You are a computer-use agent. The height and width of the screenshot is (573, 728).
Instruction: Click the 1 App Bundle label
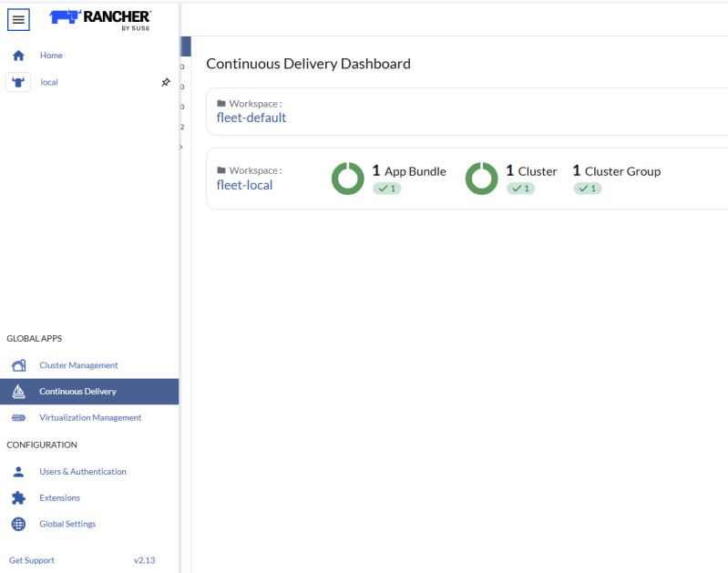409,171
